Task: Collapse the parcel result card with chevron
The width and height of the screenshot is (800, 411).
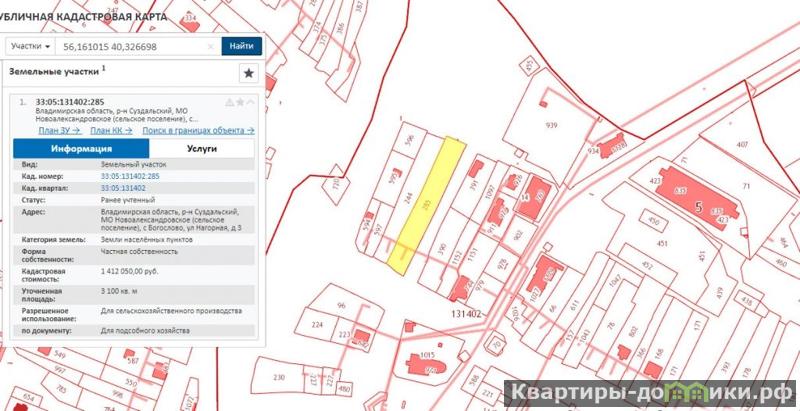Action: 252,102
